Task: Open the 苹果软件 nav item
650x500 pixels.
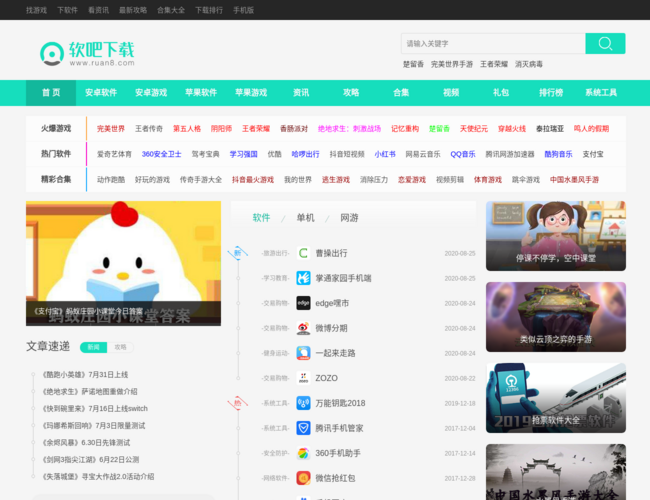Action: (x=201, y=92)
